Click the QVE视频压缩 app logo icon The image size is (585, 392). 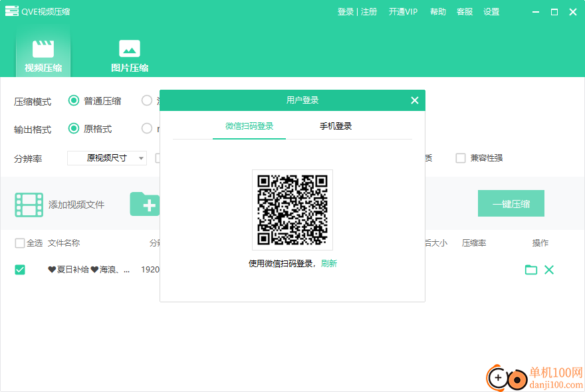pos(11,11)
